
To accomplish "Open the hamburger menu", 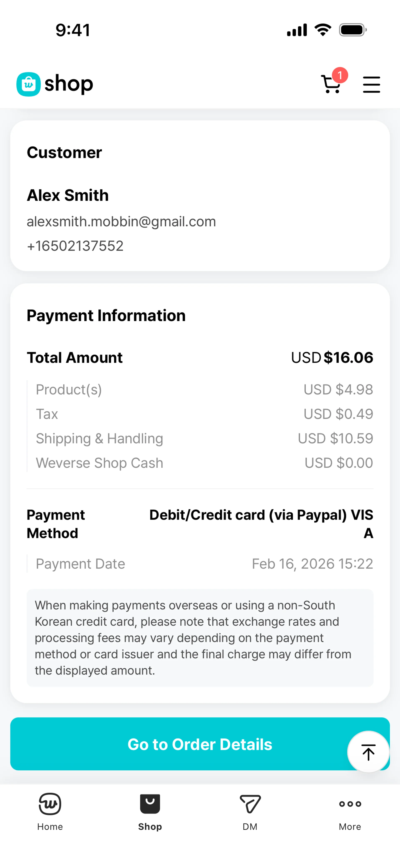I will pyautogui.click(x=371, y=84).
